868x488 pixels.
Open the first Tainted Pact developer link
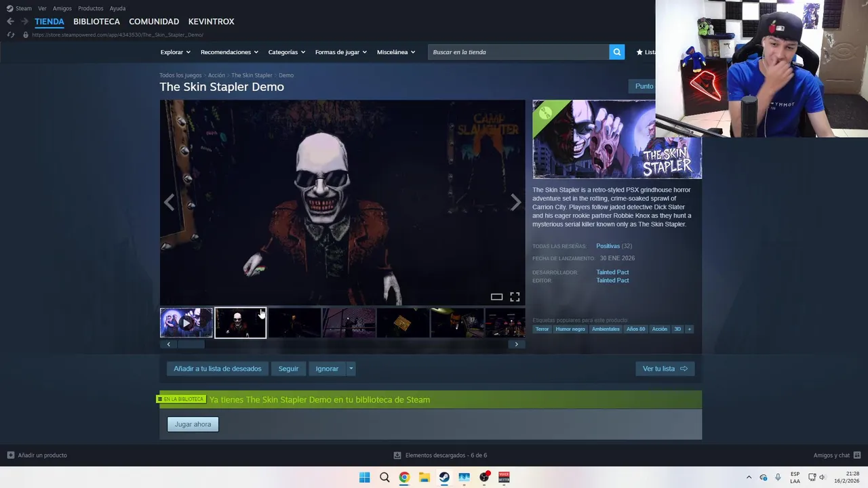[x=612, y=272]
